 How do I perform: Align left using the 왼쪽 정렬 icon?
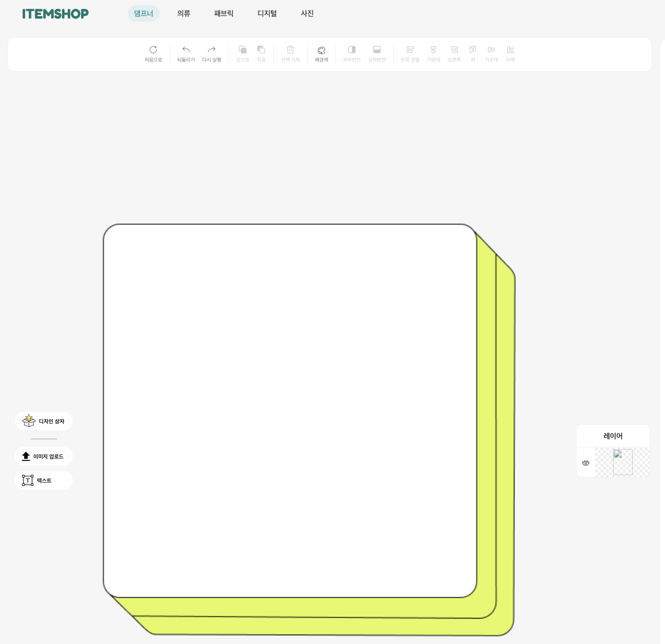[x=410, y=50]
